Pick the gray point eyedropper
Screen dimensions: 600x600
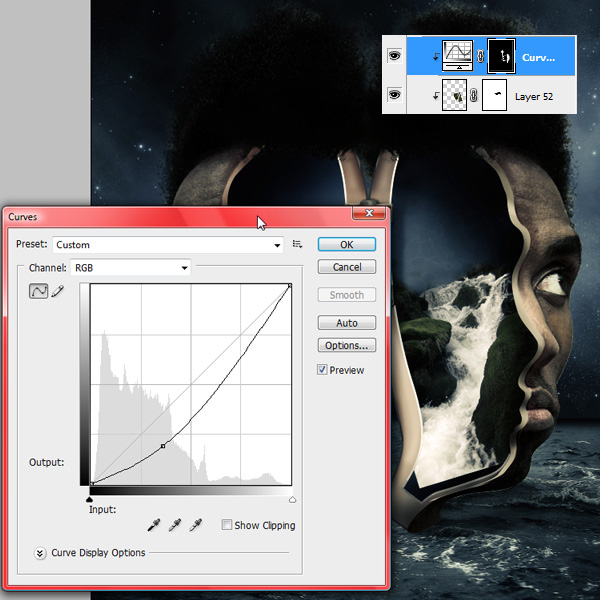(175, 525)
